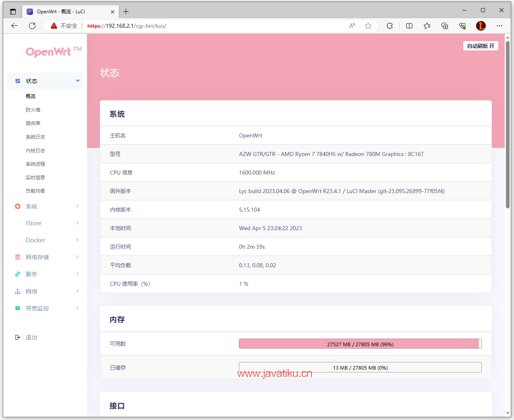
Task: Click the 网络 topology icon
Action: tap(18, 291)
